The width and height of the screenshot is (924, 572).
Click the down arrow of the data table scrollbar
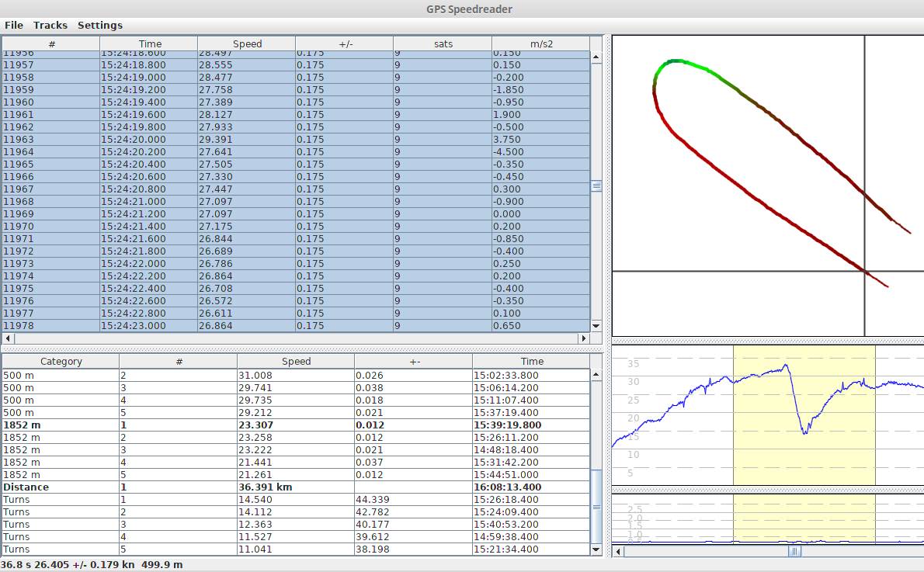click(x=596, y=326)
